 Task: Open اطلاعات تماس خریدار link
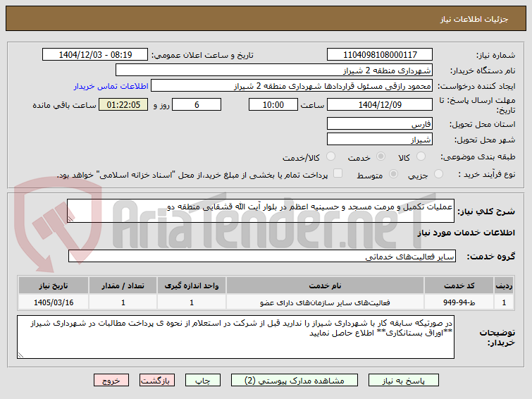[x=111, y=86]
